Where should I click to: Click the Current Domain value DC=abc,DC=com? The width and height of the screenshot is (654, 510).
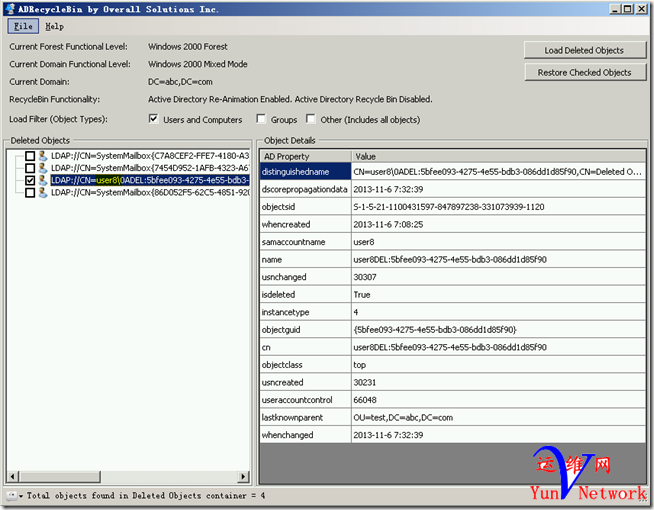(180, 82)
